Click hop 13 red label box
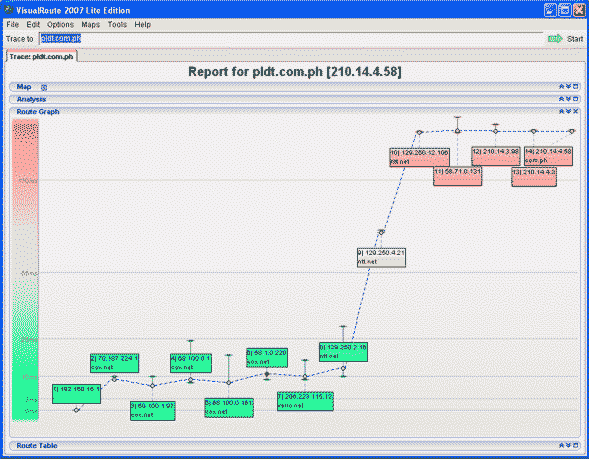Image resolution: width=589 pixels, height=460 pixels. pos(534,176)
